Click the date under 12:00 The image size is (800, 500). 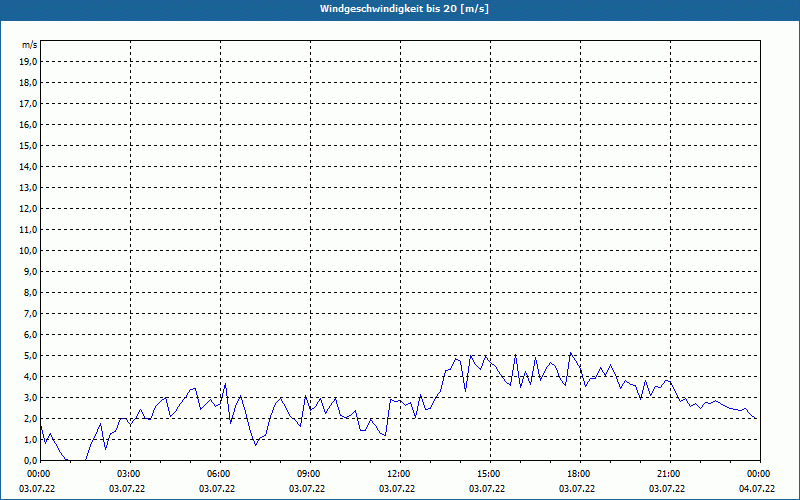click(x=397, y=489)
